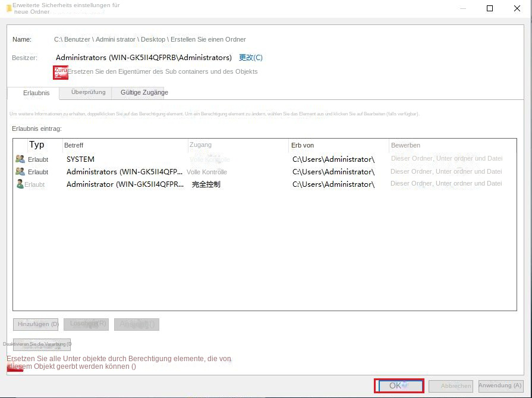
Task: Confirm the dialog with OK
Action: tap(399, 386)
